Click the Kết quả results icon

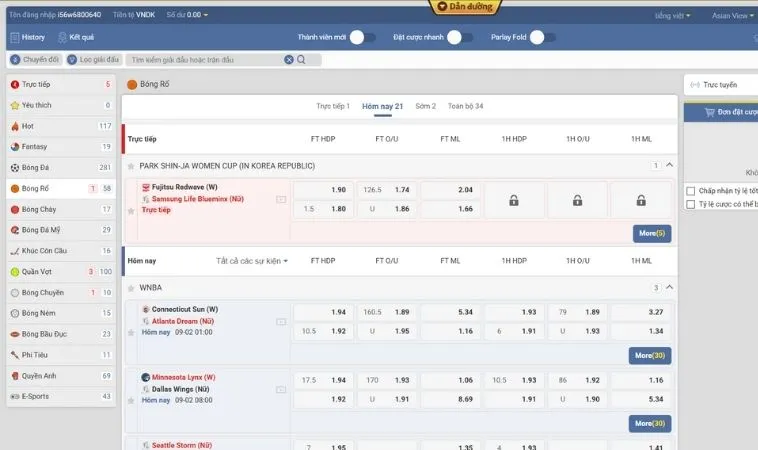click(75, 37)
